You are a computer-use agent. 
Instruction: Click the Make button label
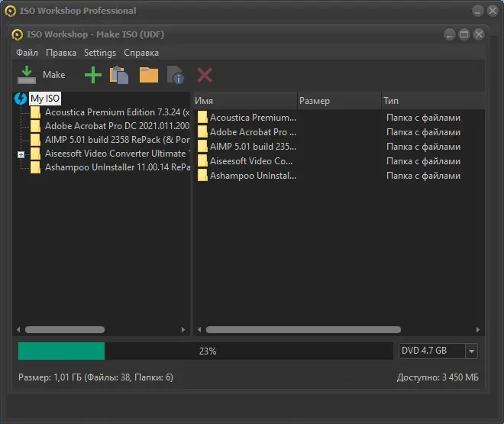54,75
